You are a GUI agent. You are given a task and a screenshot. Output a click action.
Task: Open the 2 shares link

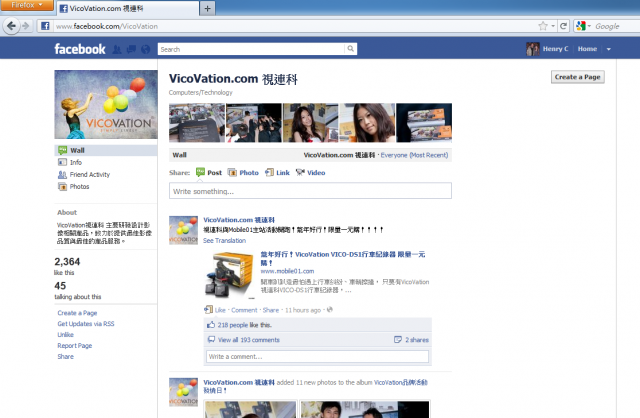click(417, 340)
